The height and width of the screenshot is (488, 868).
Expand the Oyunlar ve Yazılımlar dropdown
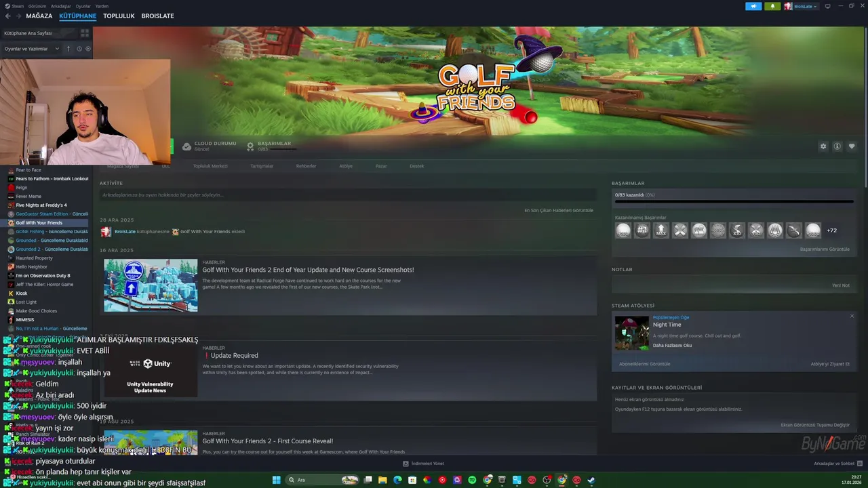pos(32,49)
